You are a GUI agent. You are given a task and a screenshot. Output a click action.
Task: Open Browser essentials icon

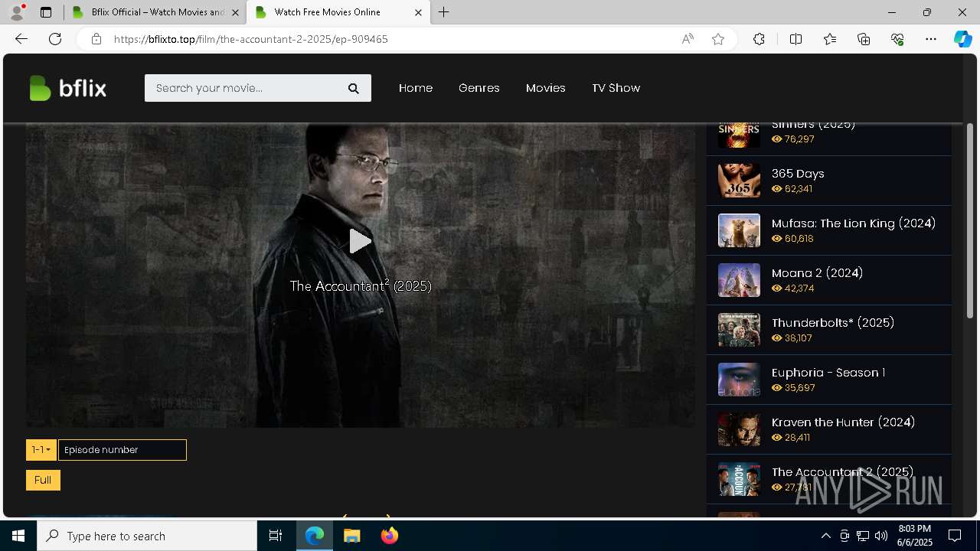[x=897, y=39]
